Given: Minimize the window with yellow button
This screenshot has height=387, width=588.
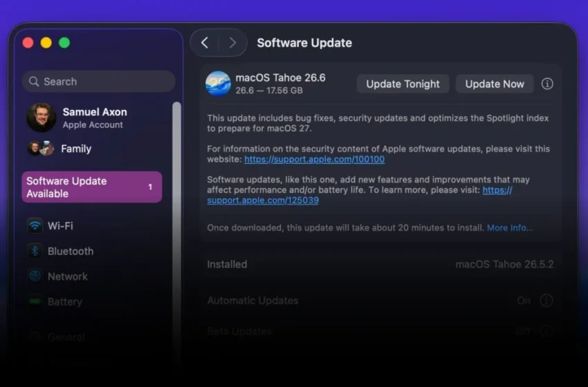Looking at the screenshot, I should click(x=46, y=43).
